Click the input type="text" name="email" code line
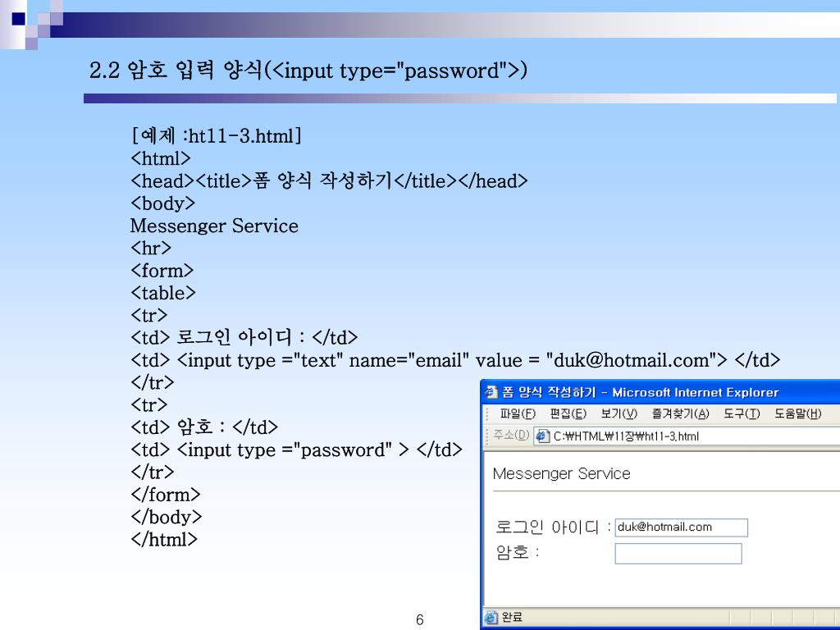The image size is (840, 630). 455,360
